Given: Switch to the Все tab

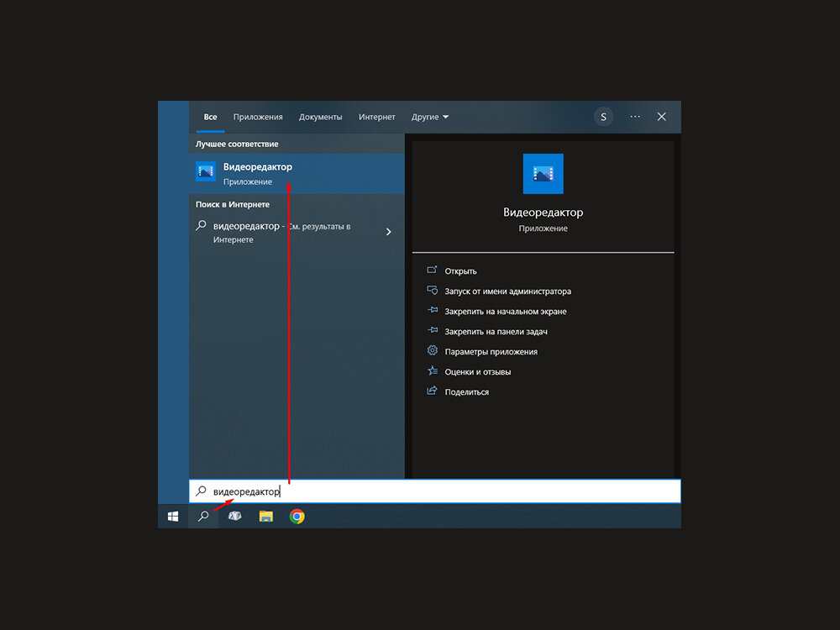Looking at the screenshot, I should click(x=210, y=117).
